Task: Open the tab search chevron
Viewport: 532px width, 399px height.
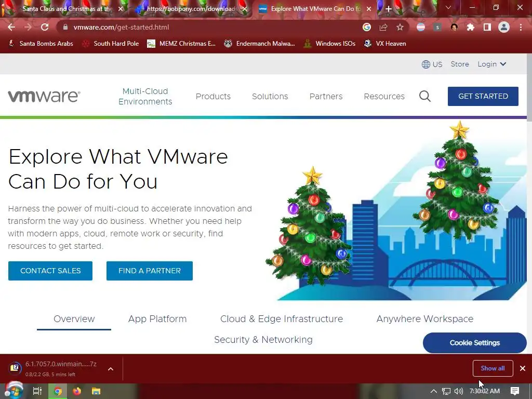Action: 448,7
